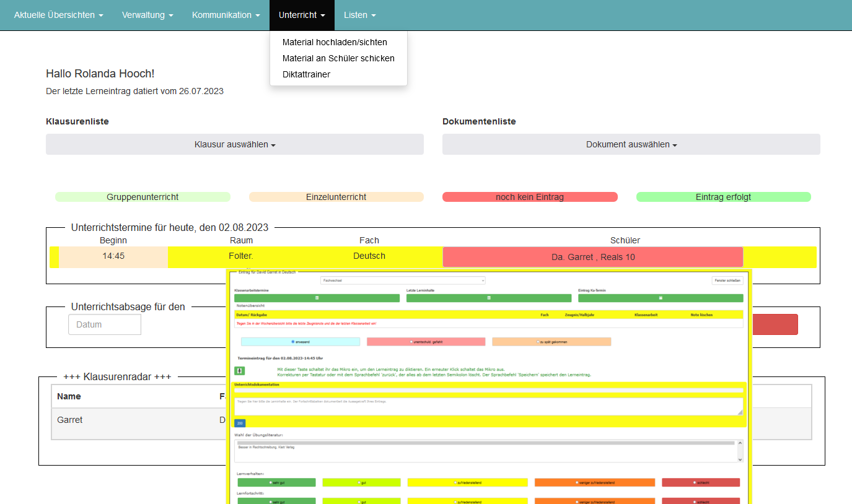This screenshot has height=504, width=852.
Task: Click the Letzte Lerninhalte green bar icon
Action: (x=489, y=298)
